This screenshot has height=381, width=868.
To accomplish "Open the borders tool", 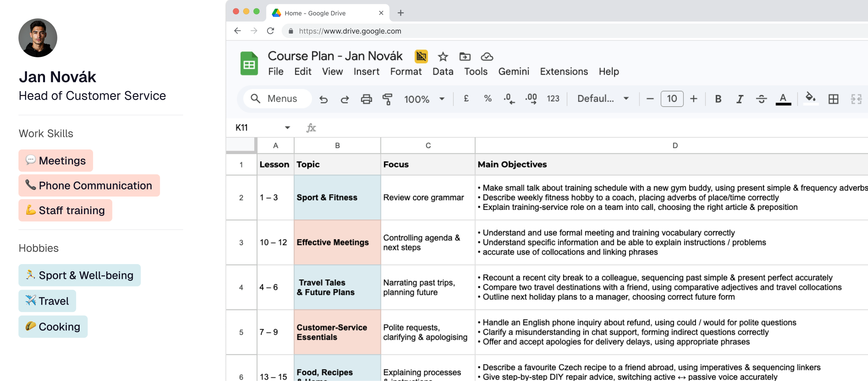I will click(x=833, y=99).
